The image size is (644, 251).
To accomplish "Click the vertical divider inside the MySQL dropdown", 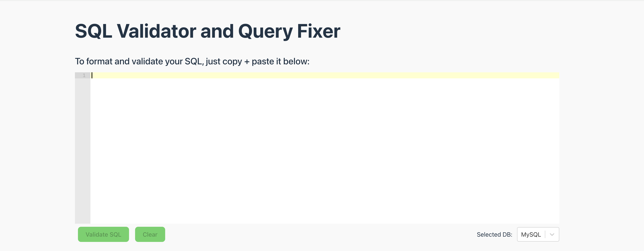I will [545, 234].
